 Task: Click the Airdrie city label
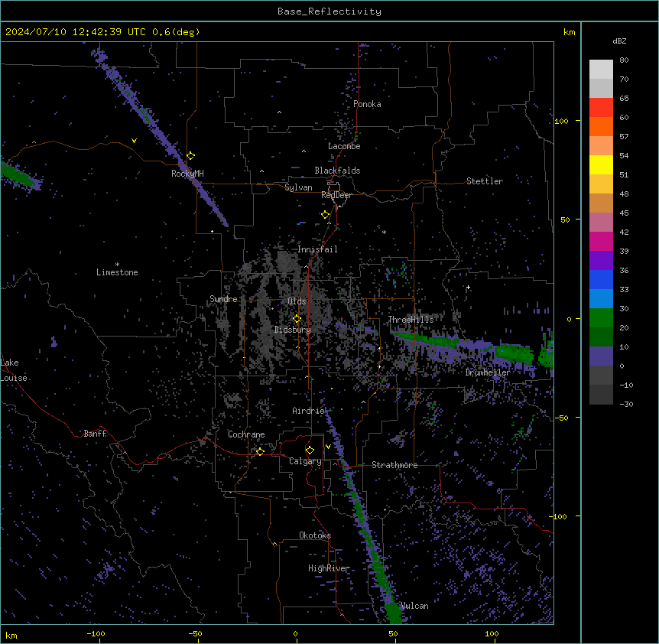point(309,411)
